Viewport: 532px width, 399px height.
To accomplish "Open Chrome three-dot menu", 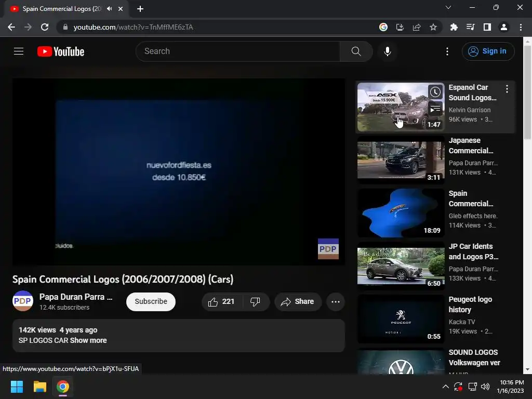I will click(x=521, y=27).
